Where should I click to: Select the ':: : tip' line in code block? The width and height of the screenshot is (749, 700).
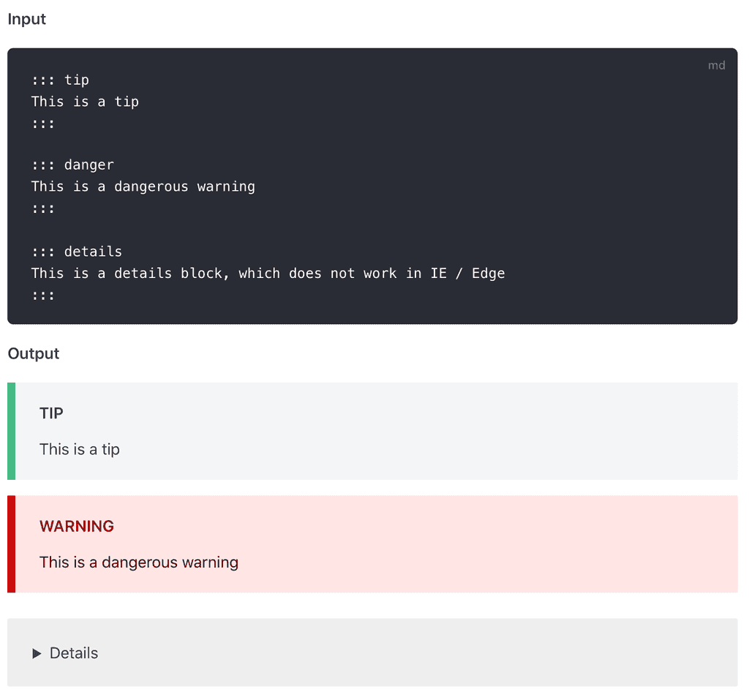click(x=60, y=80)
